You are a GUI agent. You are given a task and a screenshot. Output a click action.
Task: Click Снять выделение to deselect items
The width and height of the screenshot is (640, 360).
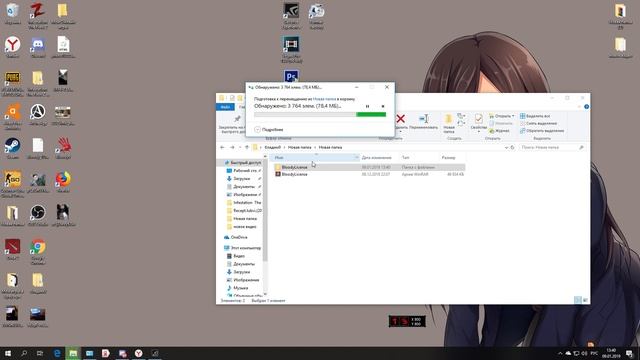538,123
